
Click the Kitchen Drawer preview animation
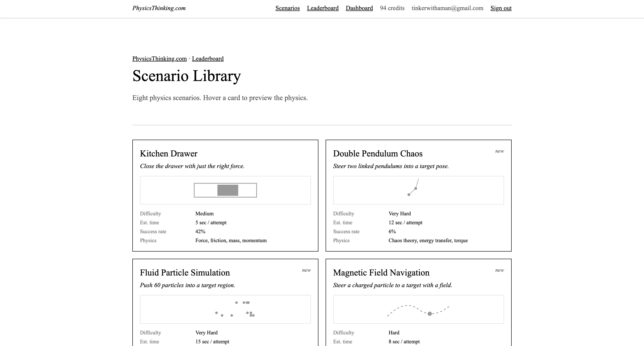[x=225, y=190]
